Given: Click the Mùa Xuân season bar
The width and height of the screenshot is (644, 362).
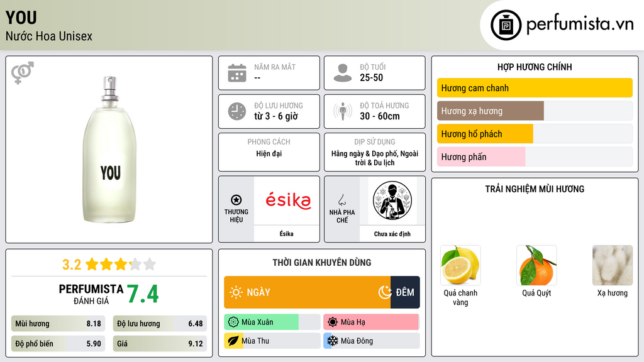Looking at the screenshot, I should [x=272, y=322].
